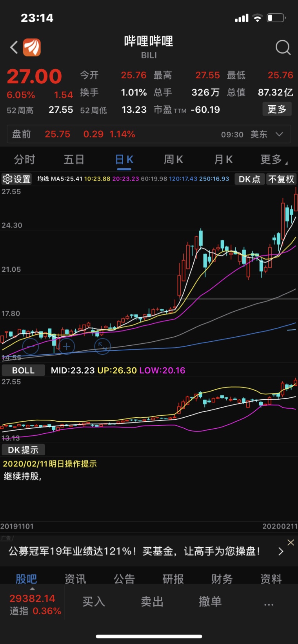Tap the back arrow icon

14,48
